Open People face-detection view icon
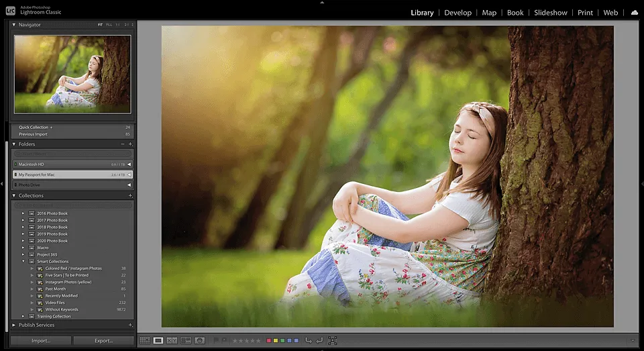Viewport: 644px width, 351px height. [200, 341]
